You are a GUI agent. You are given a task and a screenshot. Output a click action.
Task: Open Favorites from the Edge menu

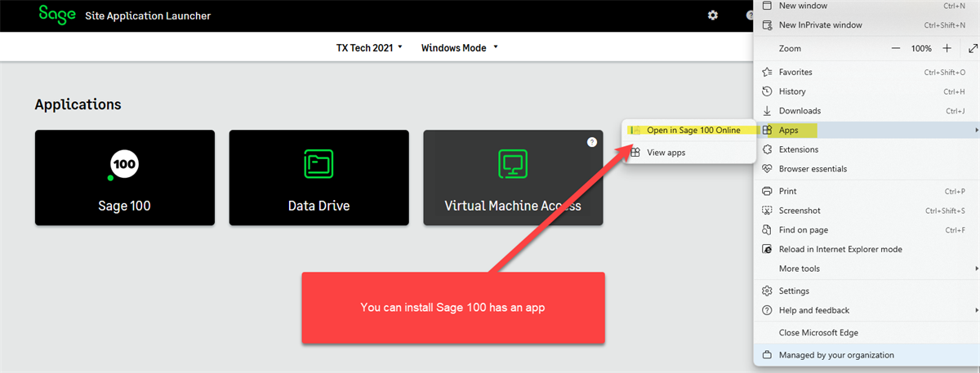(x=866, y=72)
